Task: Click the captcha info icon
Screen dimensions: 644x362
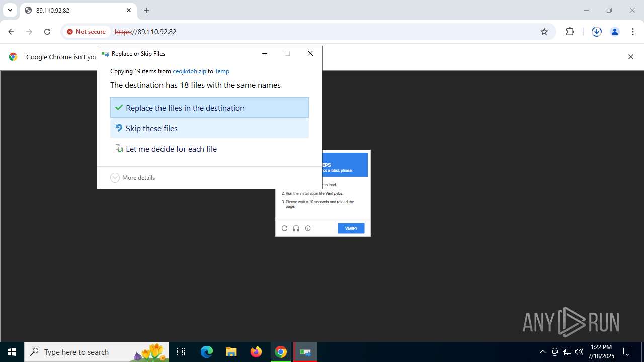Action: tap(308, 228)
